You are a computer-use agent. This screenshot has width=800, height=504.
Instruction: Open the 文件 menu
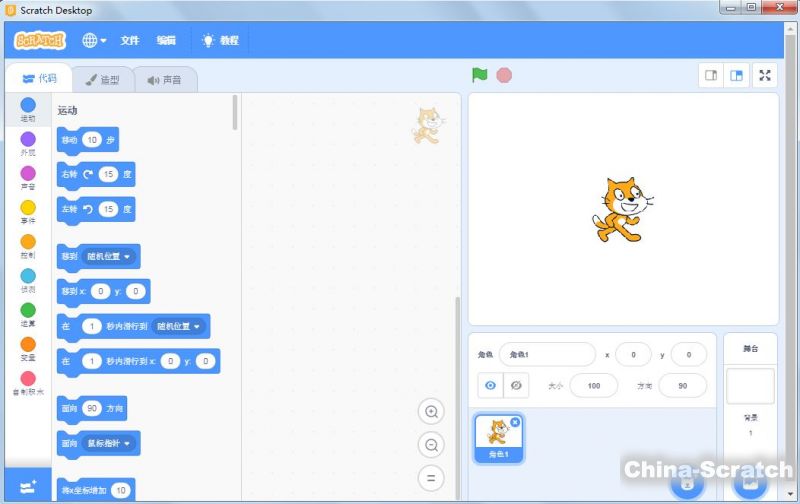click(x=130, y=41)
